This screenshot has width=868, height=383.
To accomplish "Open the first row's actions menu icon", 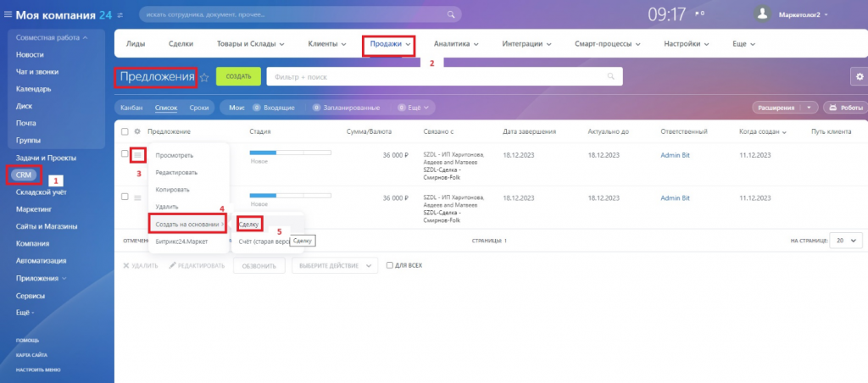I will click(x=138, y=154).
